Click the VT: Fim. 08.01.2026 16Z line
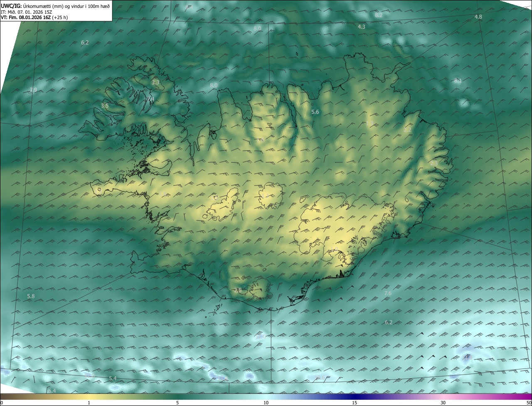The image size is (532, 406). 34,17
